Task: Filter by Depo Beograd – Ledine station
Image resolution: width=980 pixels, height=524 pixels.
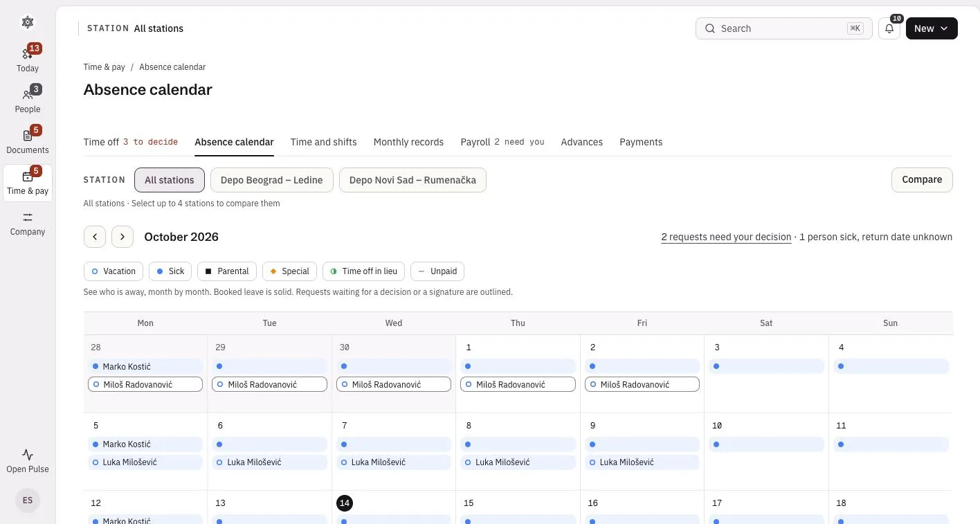Action: [272, 180]
